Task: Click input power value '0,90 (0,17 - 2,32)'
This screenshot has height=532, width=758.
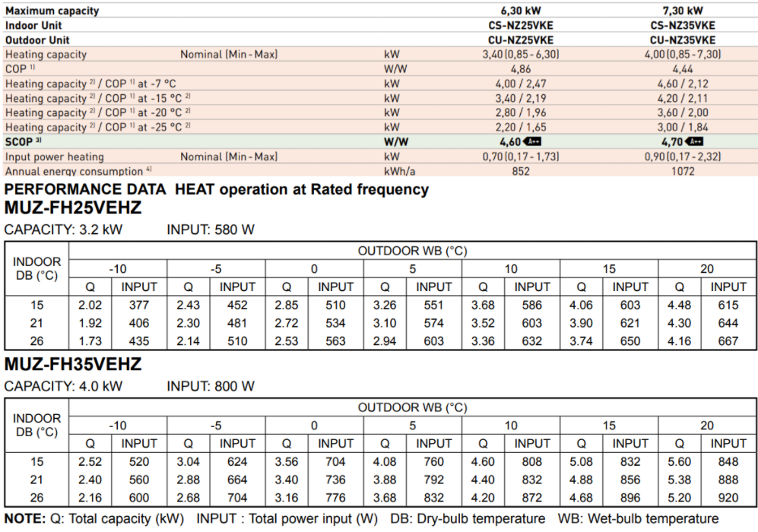Action: (683, 157)
